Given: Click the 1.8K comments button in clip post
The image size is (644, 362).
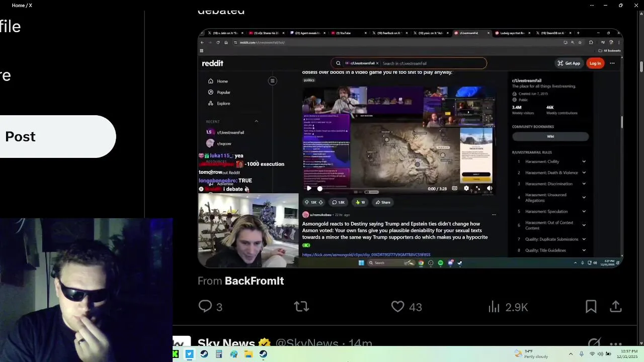Looking at the screenshot, I should (339, 202).
